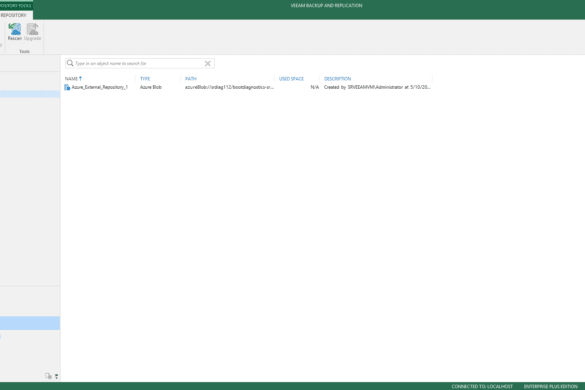The image size is (585, 390).
Task: Sort by the Used Space column header
Action: pos(291,79)
